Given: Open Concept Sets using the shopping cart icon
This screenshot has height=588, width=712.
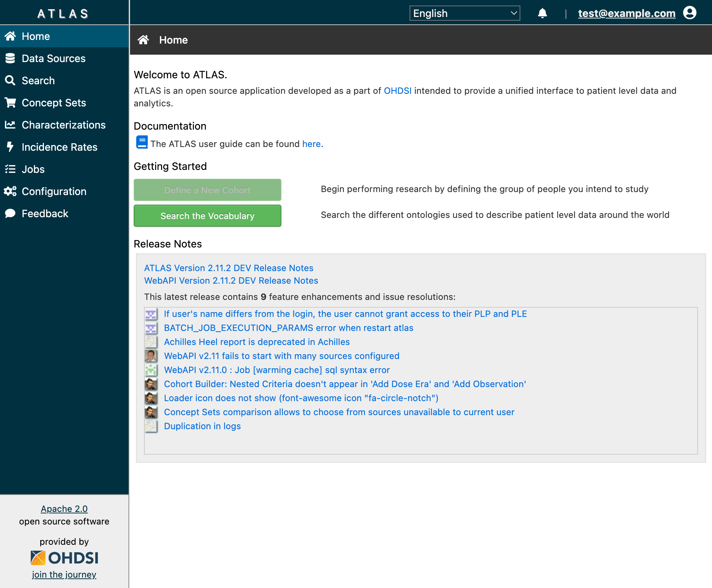Looking at the screenshot, I should [x=10, y=103].
